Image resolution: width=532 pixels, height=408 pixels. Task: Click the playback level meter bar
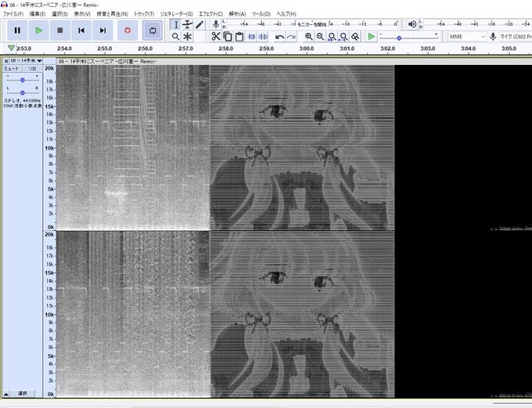pyautogui.click(x=476, y=24)
